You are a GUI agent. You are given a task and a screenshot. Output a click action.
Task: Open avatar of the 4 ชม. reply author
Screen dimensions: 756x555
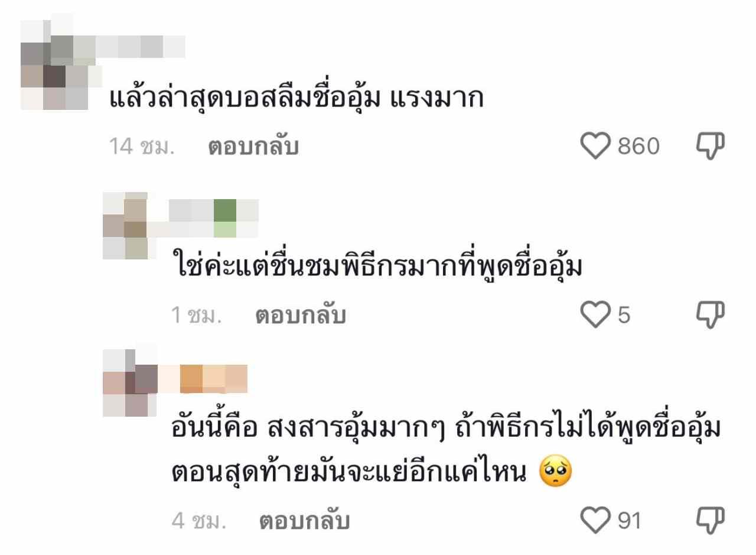pyautogui.click(x=130, y=382)
